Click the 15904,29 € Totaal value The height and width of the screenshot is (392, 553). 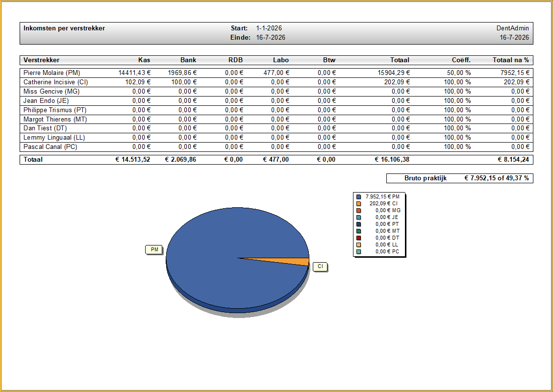(394, 73)
